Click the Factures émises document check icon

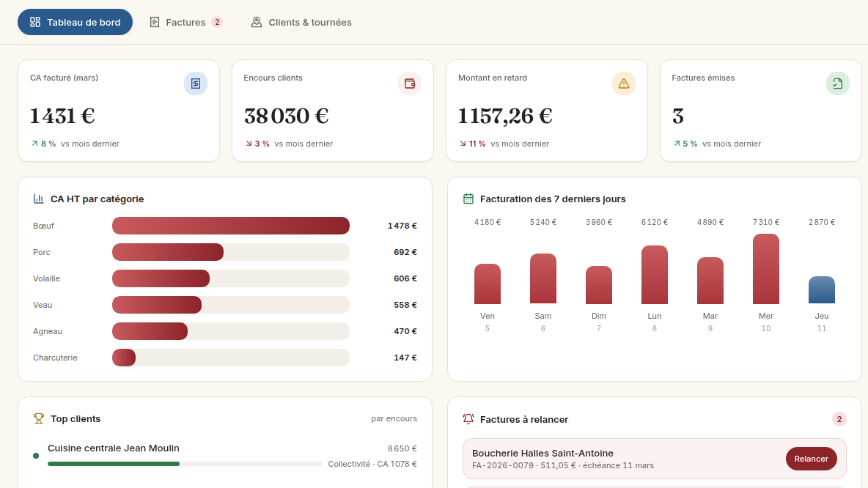tap(837, 84)
